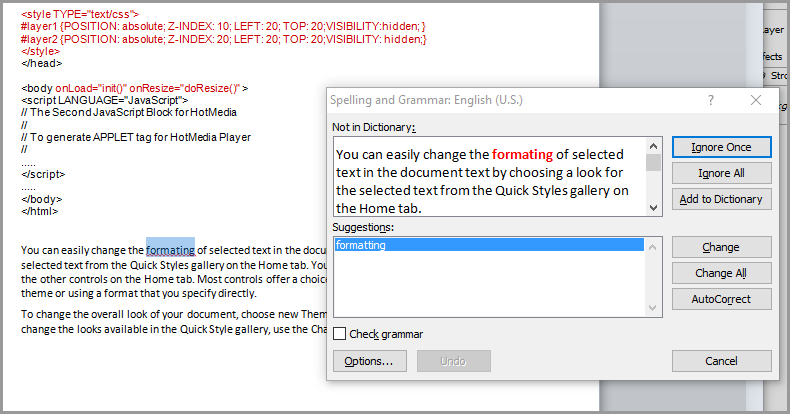
Task: Select the 'formatting' suggestion
Action: [x=488, y=245]
